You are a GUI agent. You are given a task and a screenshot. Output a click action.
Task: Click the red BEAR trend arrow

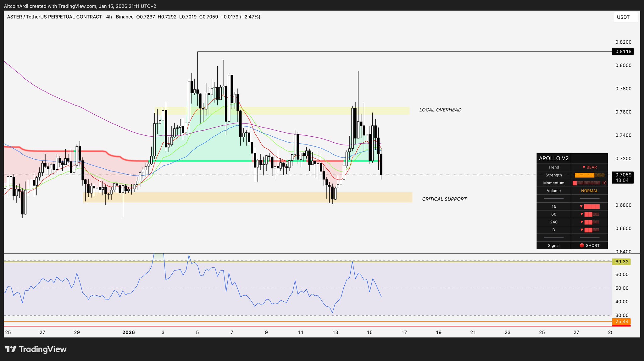click(584, 167)
